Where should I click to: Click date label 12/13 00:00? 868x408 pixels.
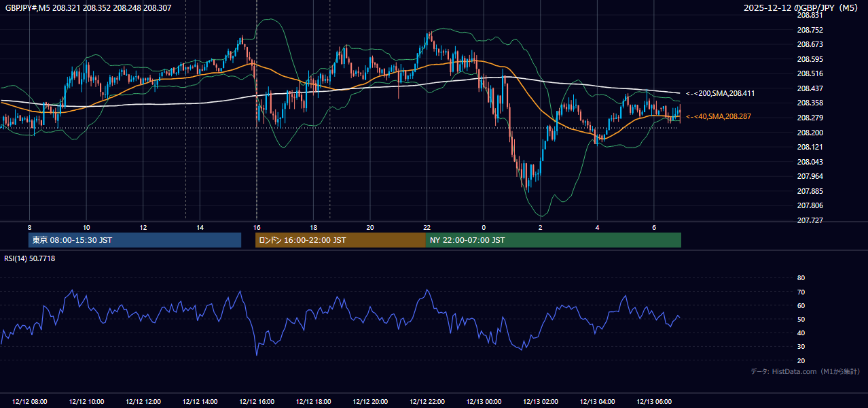pyautogui.click(x=484, y=402)
